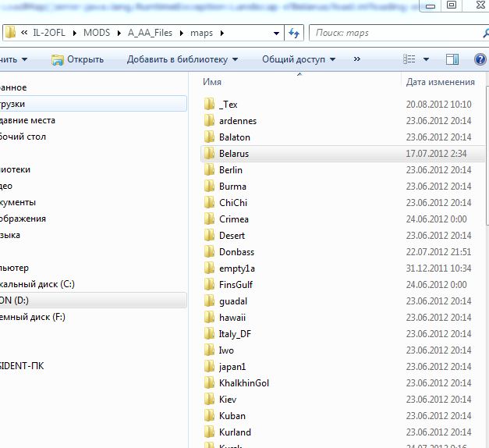The image size is (489, 448).
Task: Open Недавние места in the navigation pane
Action: pos(27,120)
